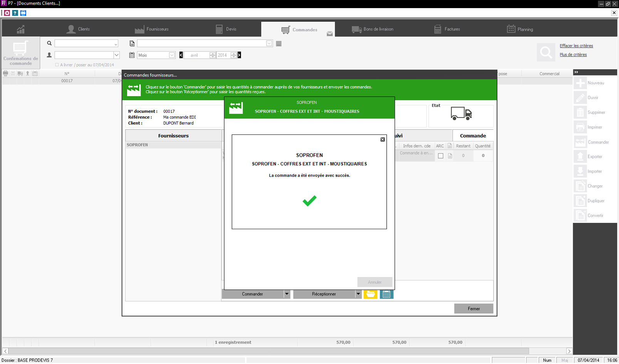Switch to Bons de livraison tab
619x364 pixels.
point(372,29)
